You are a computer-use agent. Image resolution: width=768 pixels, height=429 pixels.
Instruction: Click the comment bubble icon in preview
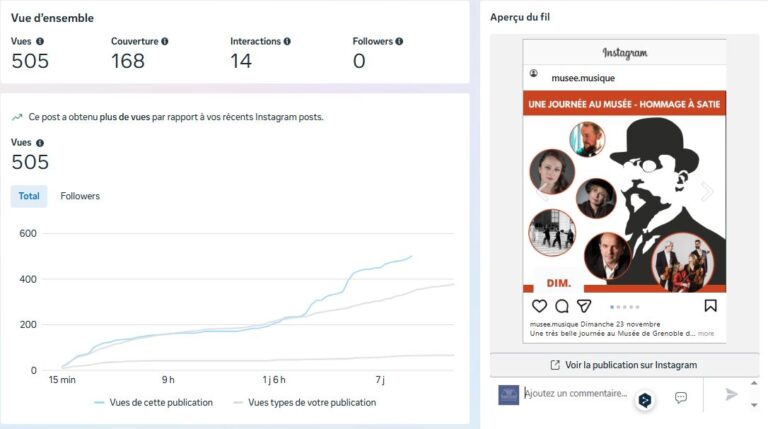pos(562,306)
